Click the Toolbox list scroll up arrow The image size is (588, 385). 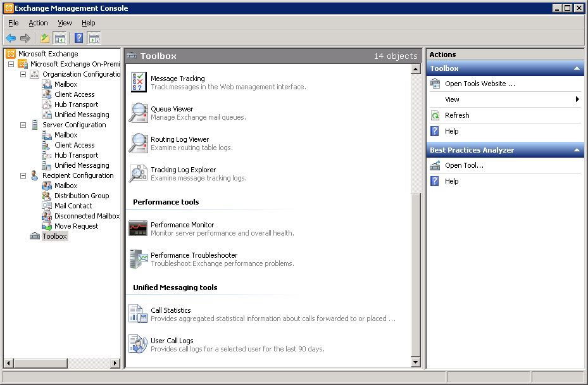click(x=415, y=70)
